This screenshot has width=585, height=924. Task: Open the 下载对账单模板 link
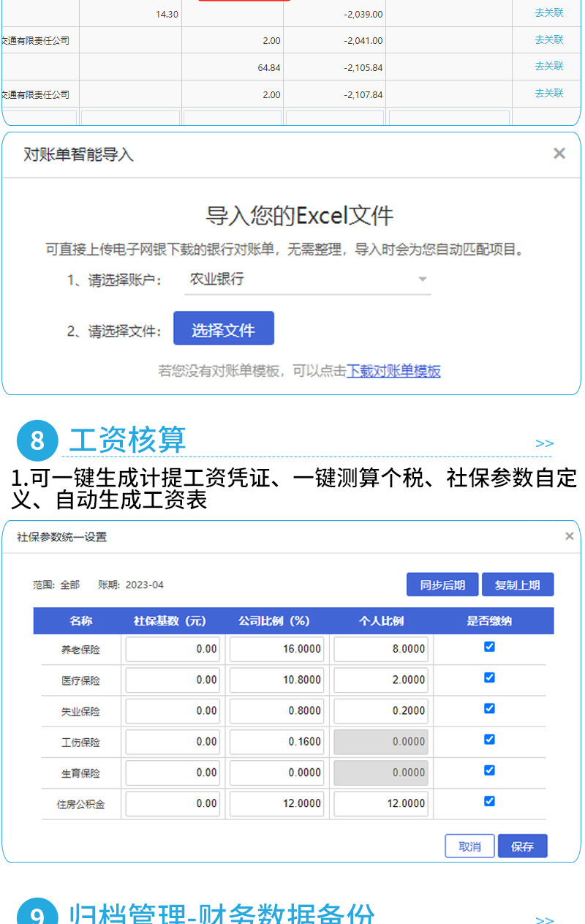393,371
